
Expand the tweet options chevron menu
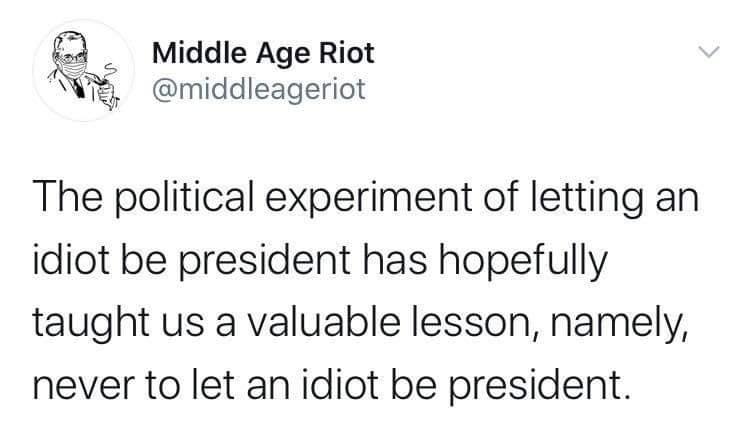coord(708,51)
